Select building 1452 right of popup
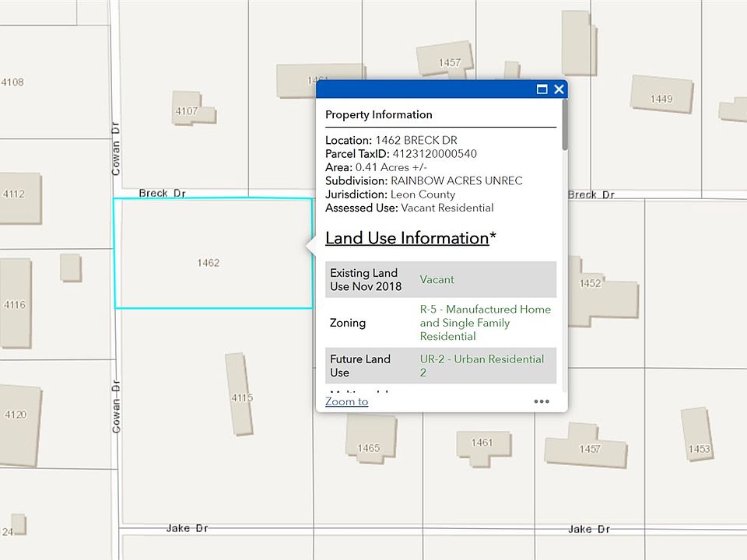The height and width of the screenshot is (560, 747). pyautogui.click(x=602, y=292)
